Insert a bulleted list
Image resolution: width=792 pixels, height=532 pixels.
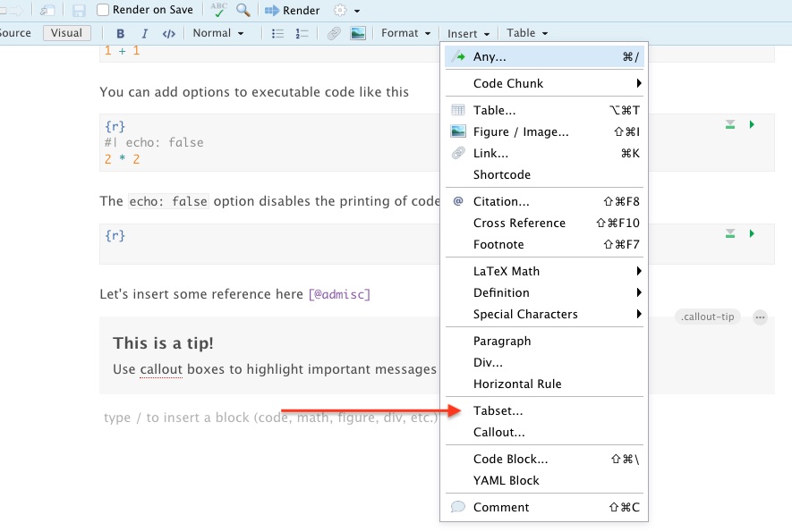pyautogui.click(x=277, y=33)
